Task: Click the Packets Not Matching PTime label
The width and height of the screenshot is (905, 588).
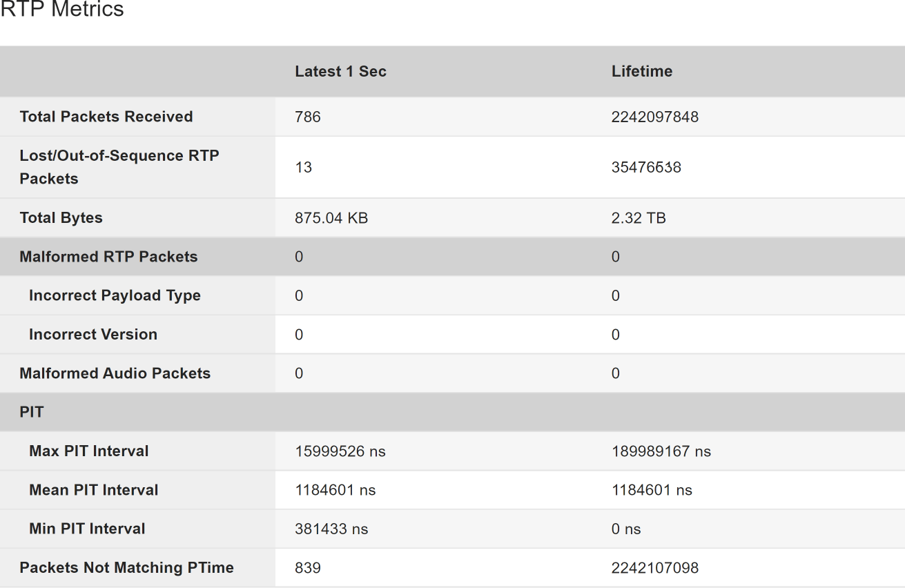Action: point(126,568)
